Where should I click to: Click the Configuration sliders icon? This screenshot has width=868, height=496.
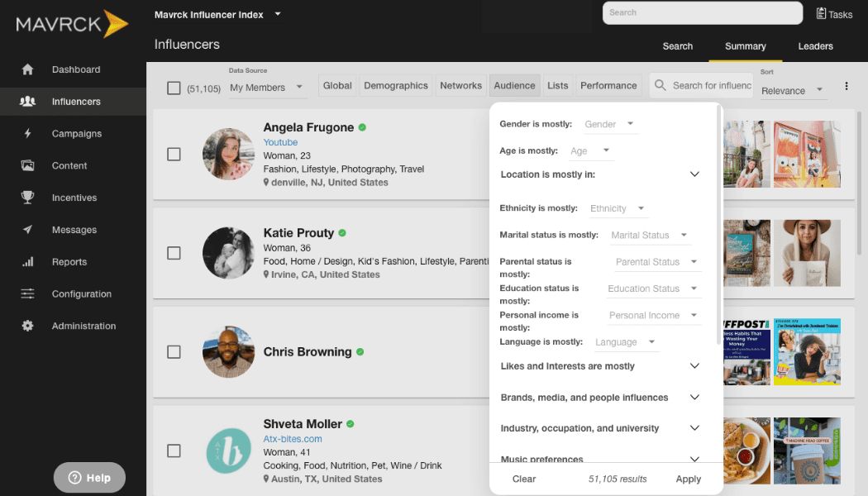pos(27,294)
